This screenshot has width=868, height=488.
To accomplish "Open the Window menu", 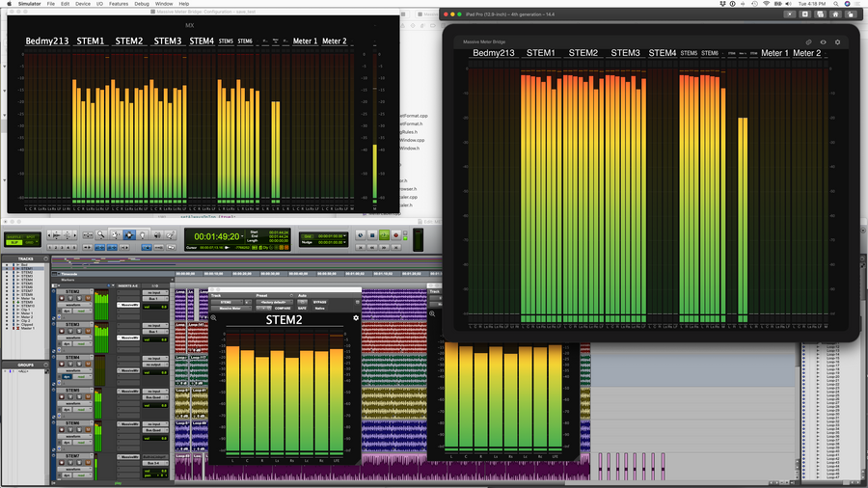I will point(164,3).
